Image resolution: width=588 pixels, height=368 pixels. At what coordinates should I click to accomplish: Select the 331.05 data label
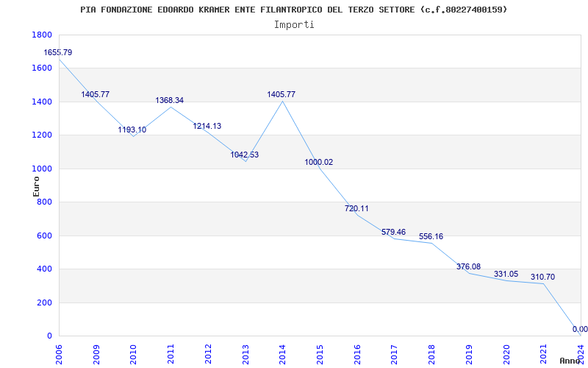[x=506, y=275]
